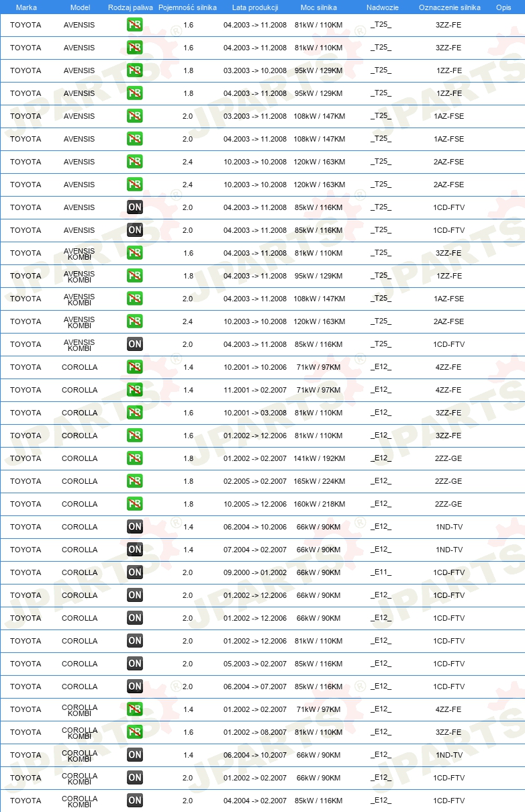Click diesel icon for Corolla 06.2004 -> 07.2007 row
Viewport: 525px width, 812px height.
134,687
